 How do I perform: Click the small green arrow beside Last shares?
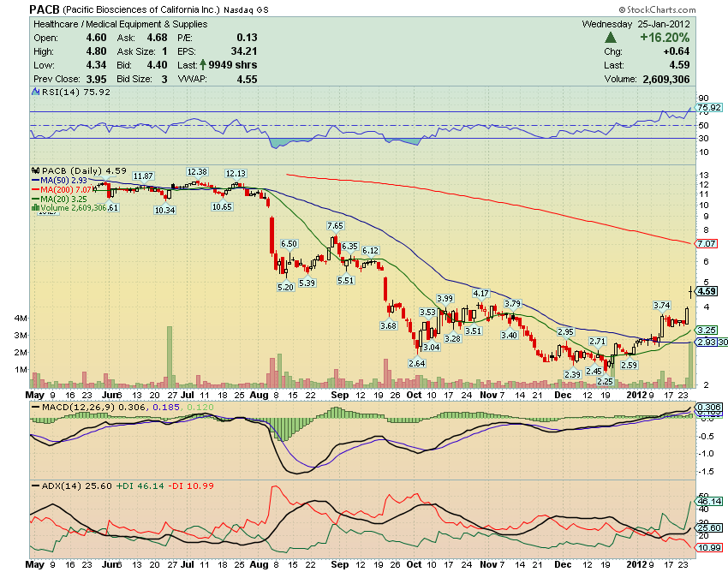(x=203, y=65)
